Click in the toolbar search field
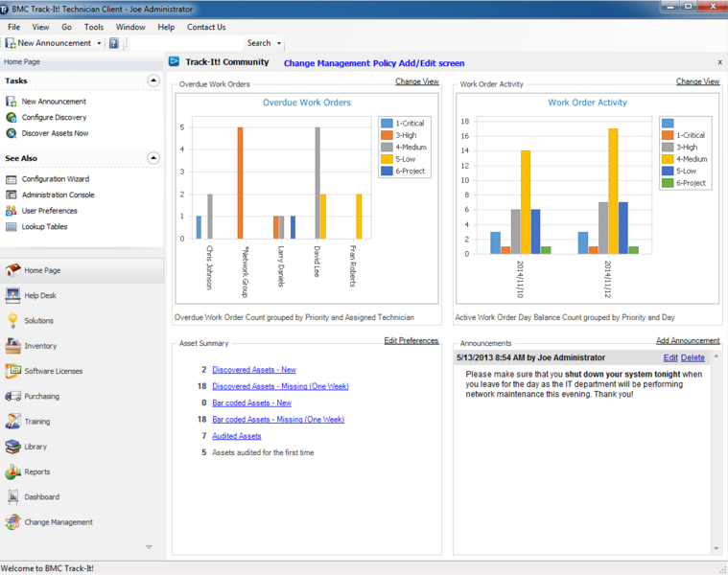This screenshot has width=728, height=575. point(187,43)
